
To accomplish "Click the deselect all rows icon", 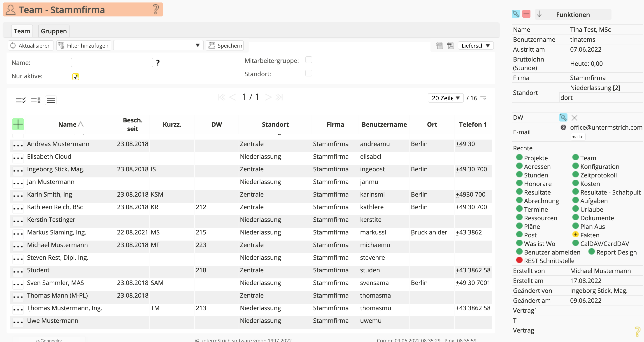I will tap(35, 100).
